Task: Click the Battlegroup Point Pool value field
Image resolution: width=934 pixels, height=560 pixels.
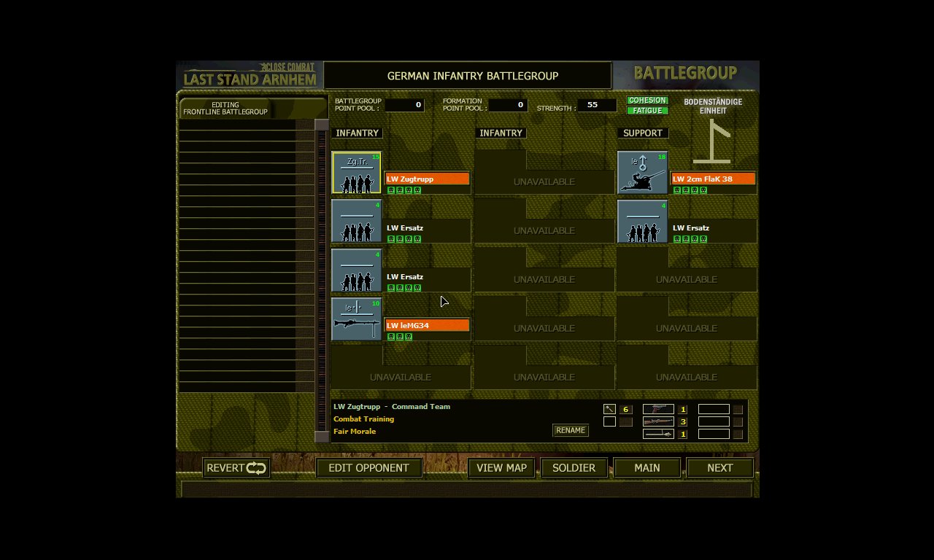Action: point(404,105)
